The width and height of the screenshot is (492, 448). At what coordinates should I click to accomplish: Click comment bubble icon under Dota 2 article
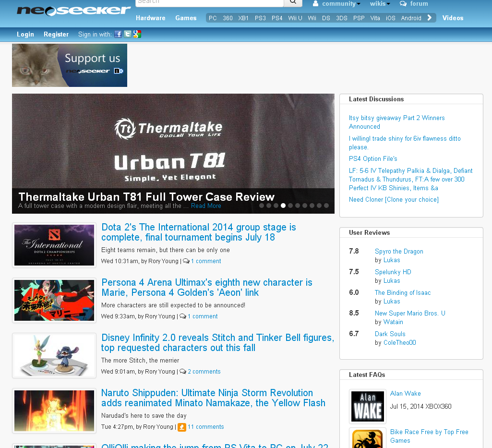[x=186, y=261]
